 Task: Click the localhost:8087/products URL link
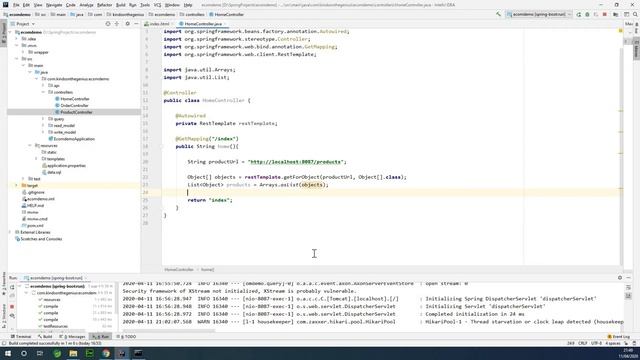tap(295, 162)
